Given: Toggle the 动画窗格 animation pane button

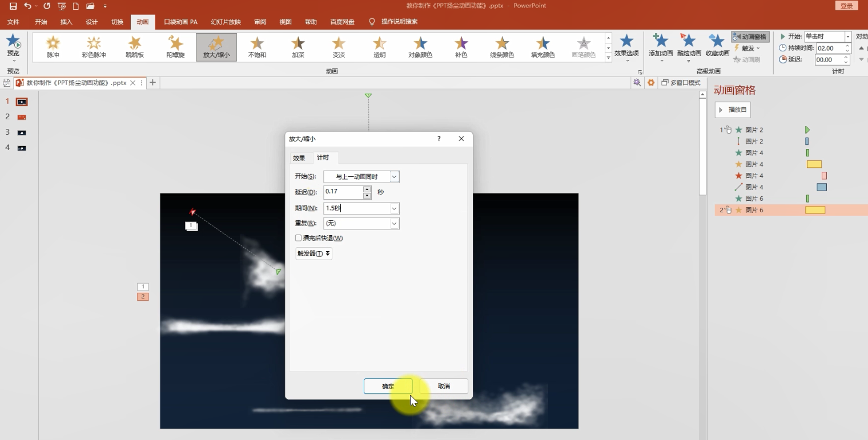Looking at the screenshot, I should tap(750, 37).
